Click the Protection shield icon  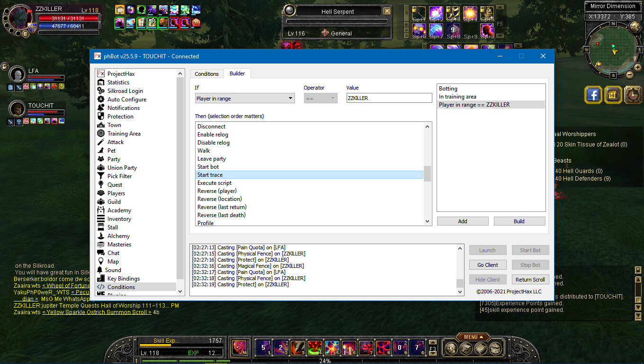pos(100,117)
